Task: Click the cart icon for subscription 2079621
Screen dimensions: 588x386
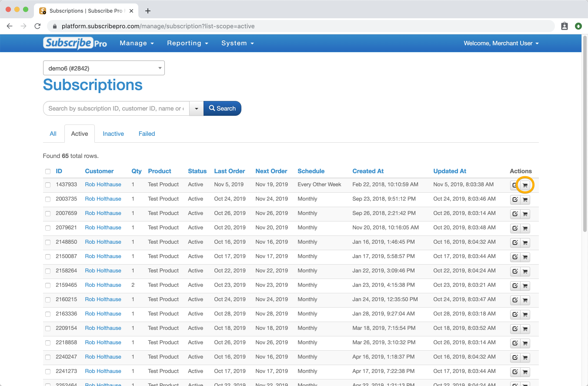Action: click(525, 228)
